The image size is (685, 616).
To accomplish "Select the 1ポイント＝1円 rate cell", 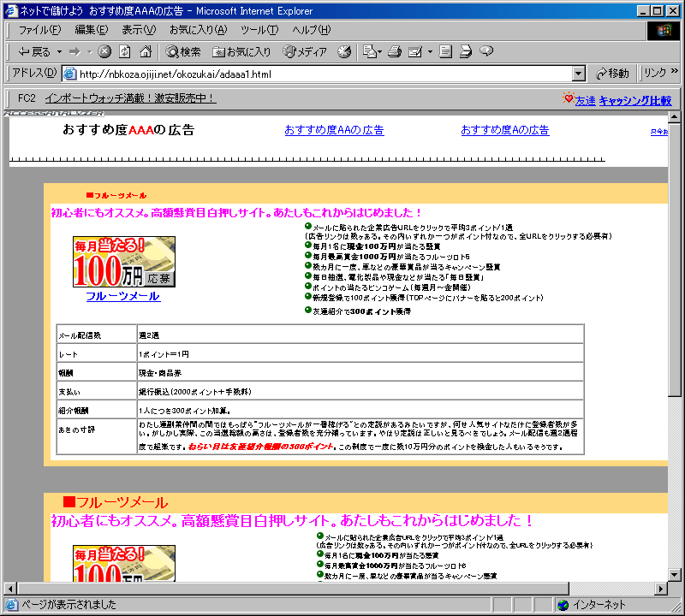I will (x=360, y=354).
